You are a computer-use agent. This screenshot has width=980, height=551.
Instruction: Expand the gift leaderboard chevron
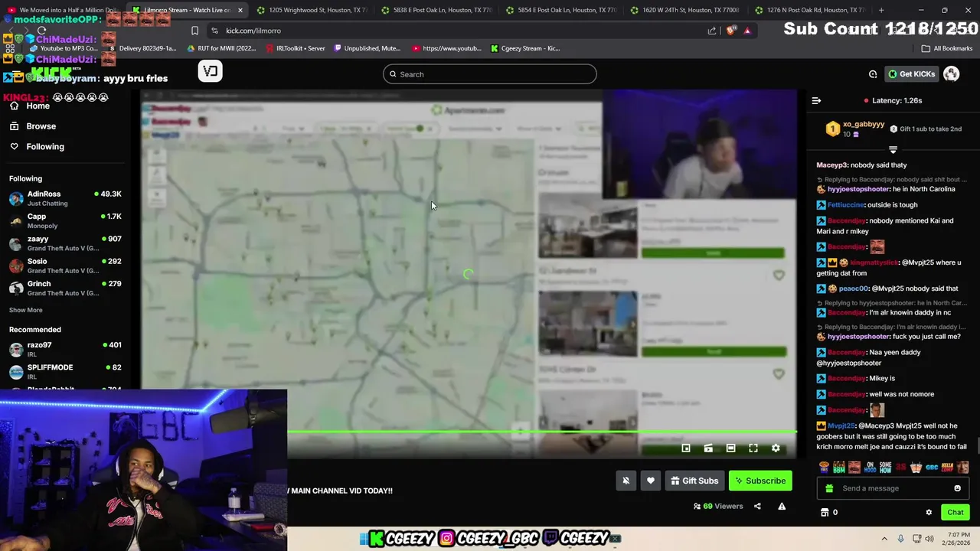click(x=893, y=150)
